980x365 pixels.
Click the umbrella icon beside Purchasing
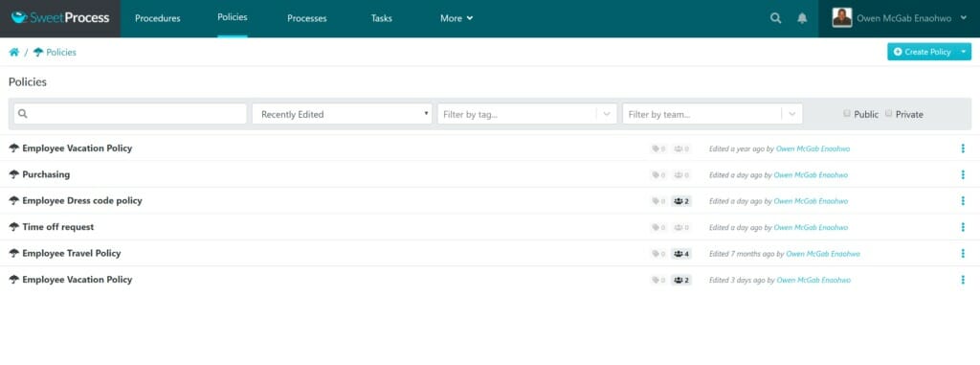(13, 174)
